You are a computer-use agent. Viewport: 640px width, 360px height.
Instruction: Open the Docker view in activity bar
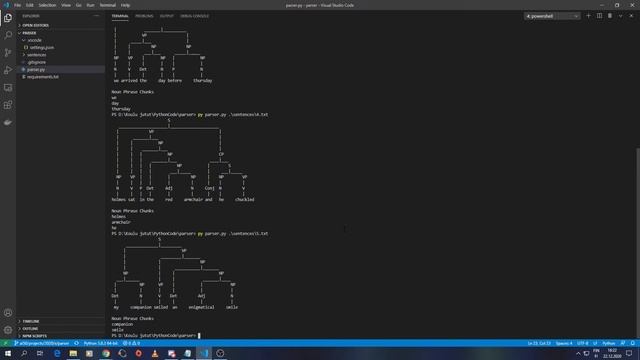pyautogui.click(x=8, y=122)
